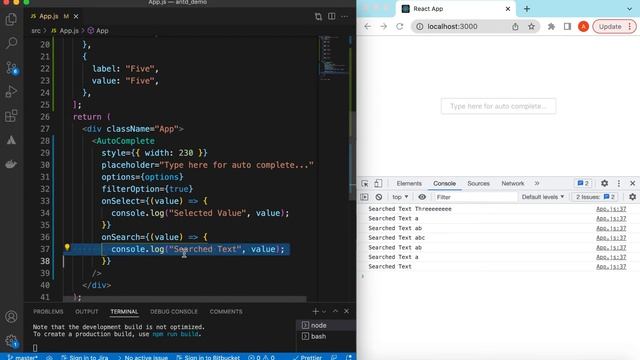Viewport: 640px width, 360px height.
Task: Create a live expression with eye icon
Action: click(x=422, y=197)
